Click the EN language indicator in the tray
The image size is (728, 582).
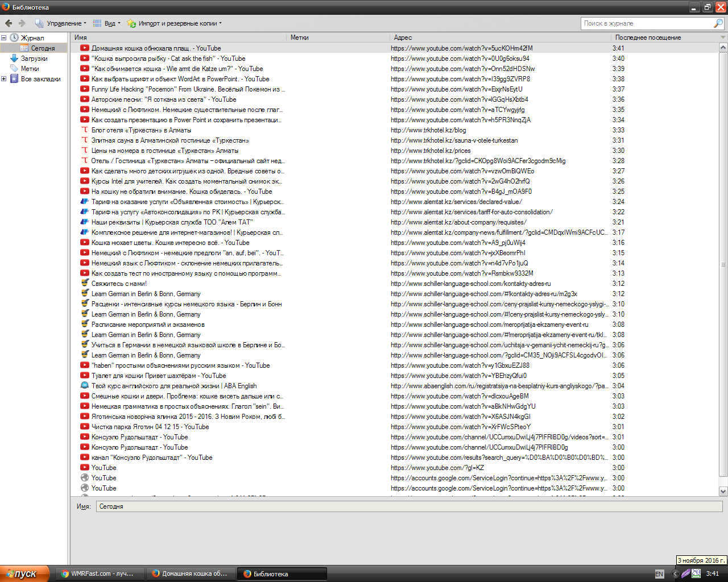(x=659, y=574)
